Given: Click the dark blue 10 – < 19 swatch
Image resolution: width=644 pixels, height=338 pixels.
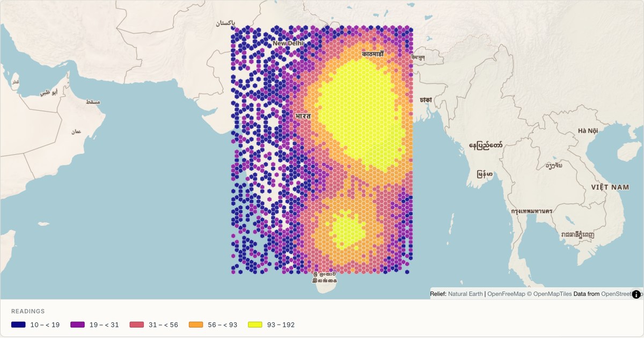Looking at the screenshot, I should (x=18, y=325).
